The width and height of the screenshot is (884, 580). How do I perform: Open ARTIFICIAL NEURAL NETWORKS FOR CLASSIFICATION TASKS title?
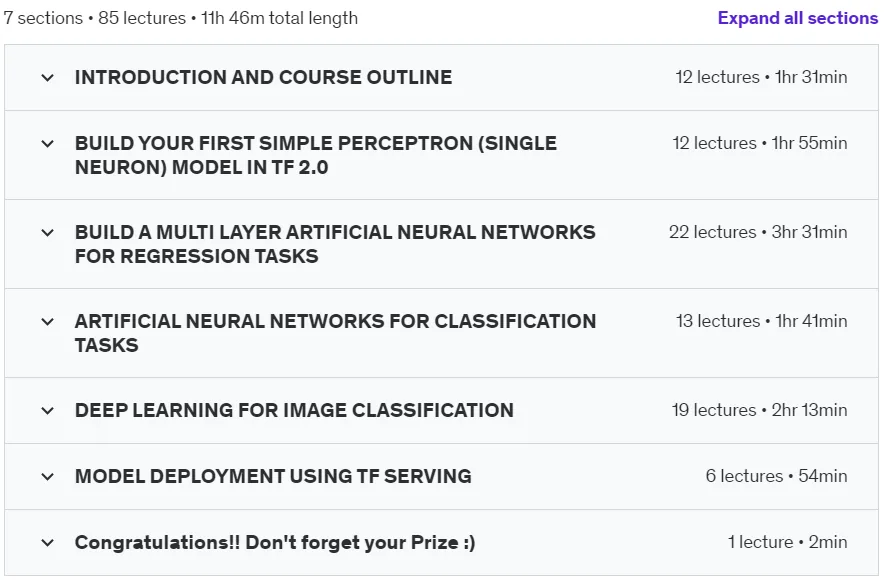[x=335, y=333]
